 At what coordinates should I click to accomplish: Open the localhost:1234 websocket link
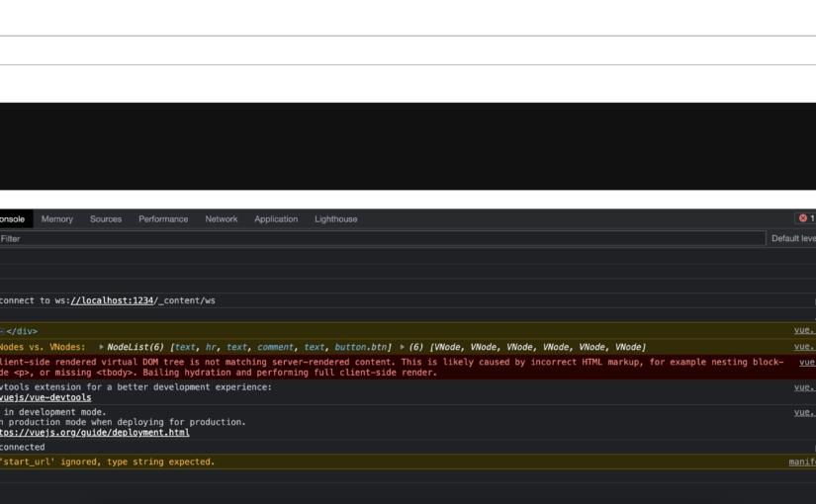pos(113,300)
